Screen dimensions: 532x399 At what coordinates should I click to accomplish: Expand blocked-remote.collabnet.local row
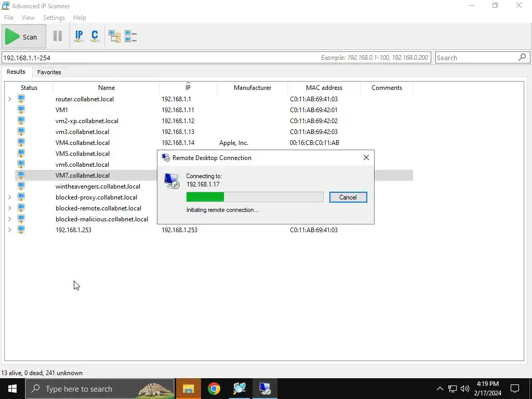10,208
